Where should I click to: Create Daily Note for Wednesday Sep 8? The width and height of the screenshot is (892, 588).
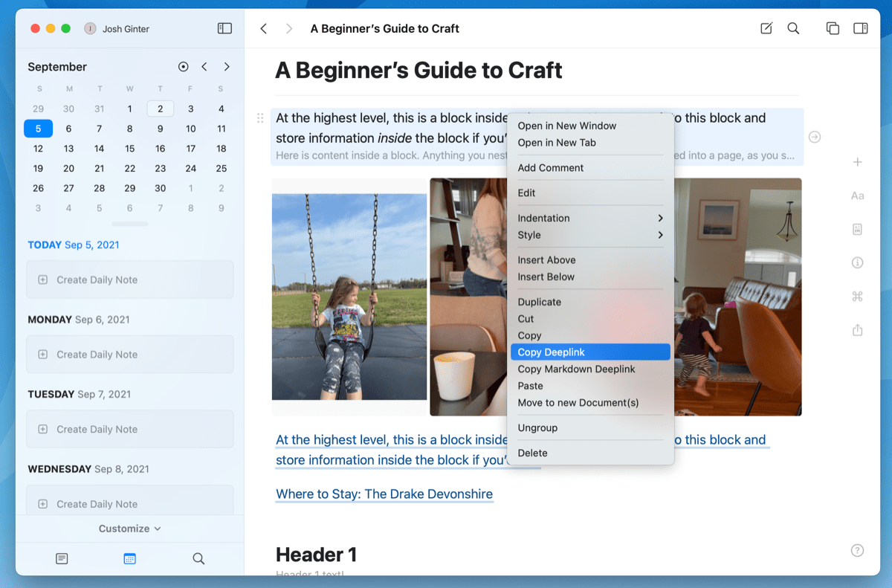click(130, 500)
